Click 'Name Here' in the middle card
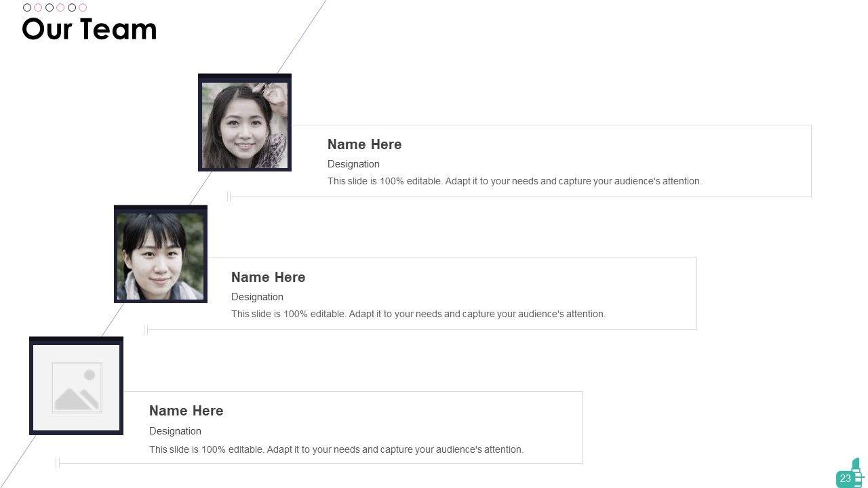 (268, 277)
